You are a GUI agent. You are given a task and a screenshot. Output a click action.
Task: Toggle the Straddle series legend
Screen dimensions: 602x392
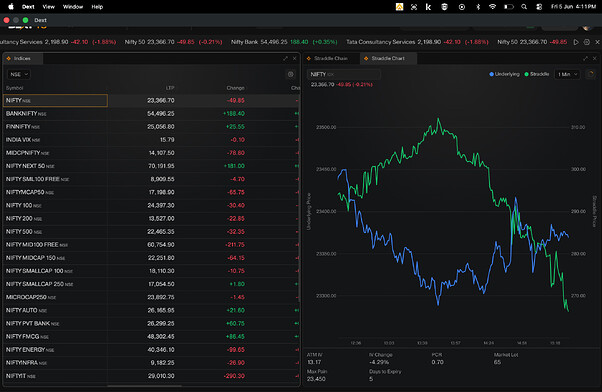click(x=537, y=74)
